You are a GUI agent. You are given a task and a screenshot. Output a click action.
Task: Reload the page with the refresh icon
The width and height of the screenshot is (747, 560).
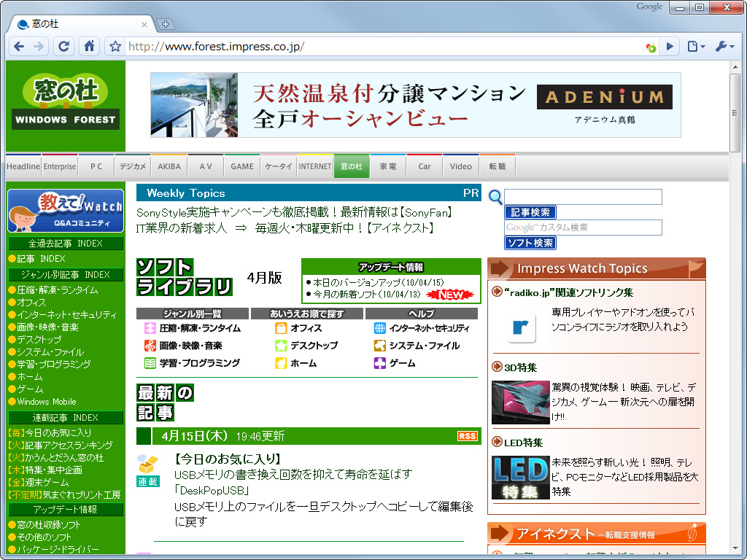pyautogui.click(x=63, y=46)
